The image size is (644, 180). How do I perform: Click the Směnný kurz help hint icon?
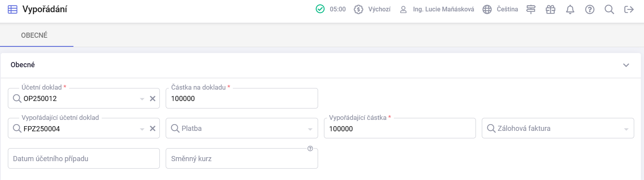coord(310,149)
